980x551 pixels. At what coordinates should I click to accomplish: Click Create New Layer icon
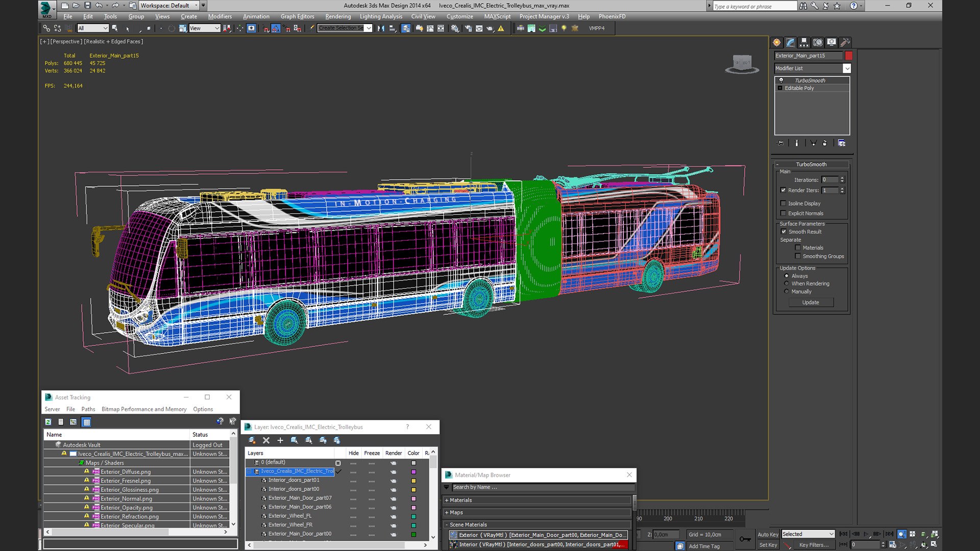click(x=252, y=440)
